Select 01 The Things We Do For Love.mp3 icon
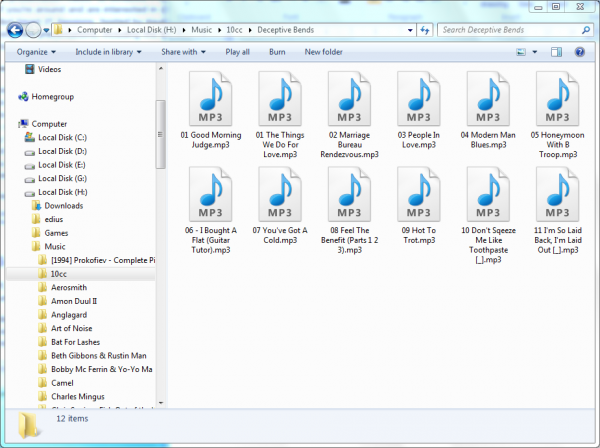Viewport: 600px width, 448px height. (280, 99)
